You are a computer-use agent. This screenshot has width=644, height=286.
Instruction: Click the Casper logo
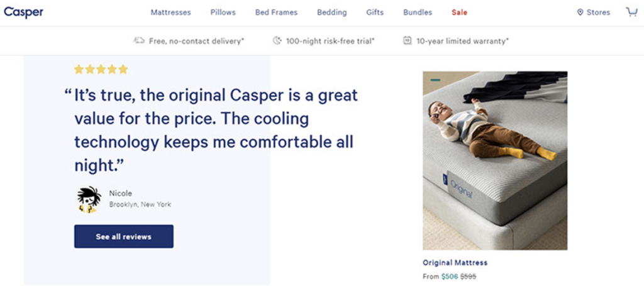(23, 13)
